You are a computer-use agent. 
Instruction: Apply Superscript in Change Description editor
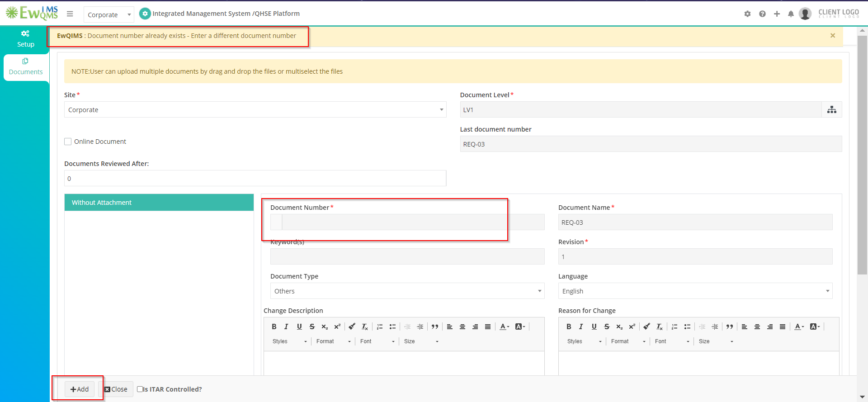[x=337, y=326]
